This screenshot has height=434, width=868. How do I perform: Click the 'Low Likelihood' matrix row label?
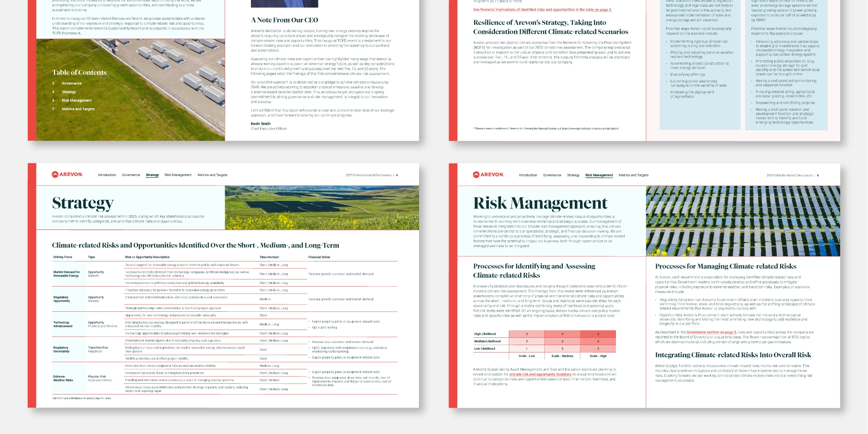pos(485,349)
